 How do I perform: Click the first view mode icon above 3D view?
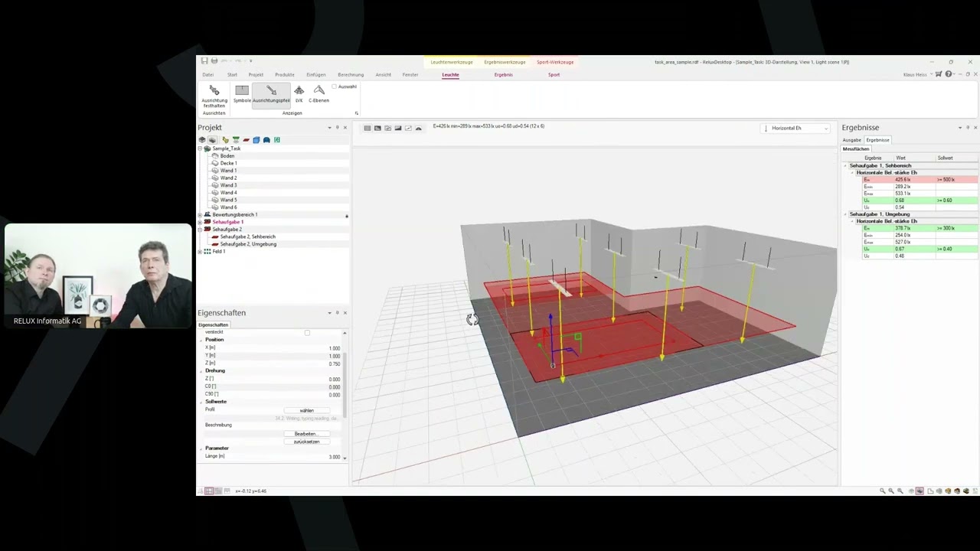click(367, 128)
